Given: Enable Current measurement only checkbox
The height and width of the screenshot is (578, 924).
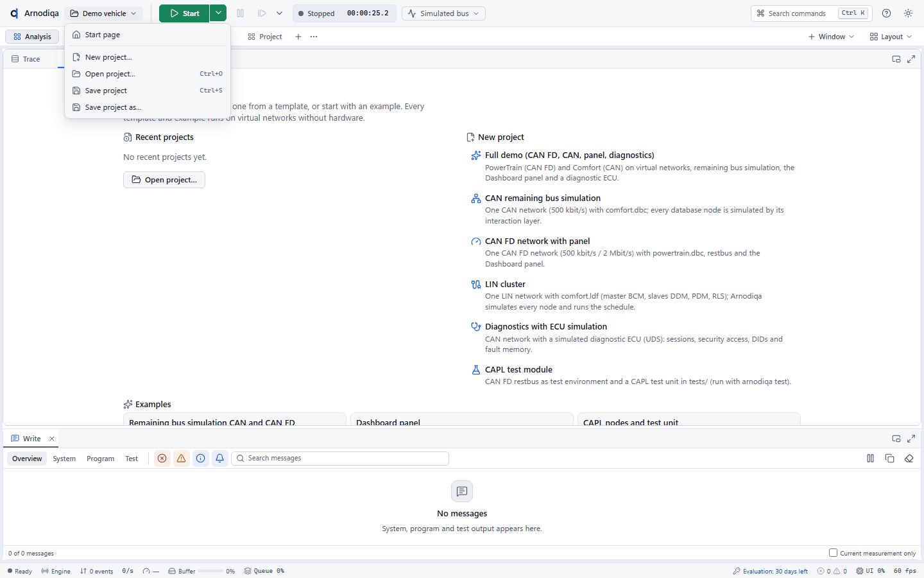Looking at the screenshot, I should click(833, 553).
